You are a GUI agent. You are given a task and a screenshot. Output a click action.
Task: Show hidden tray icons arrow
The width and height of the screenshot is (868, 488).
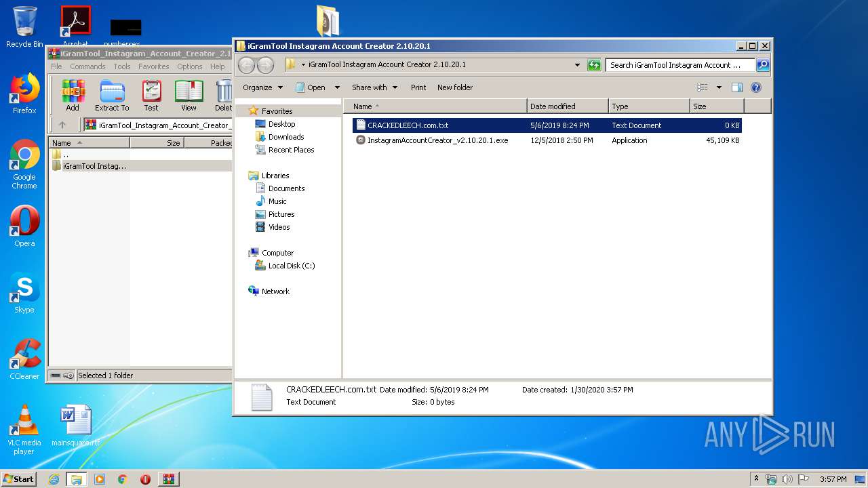coord(756,479)
